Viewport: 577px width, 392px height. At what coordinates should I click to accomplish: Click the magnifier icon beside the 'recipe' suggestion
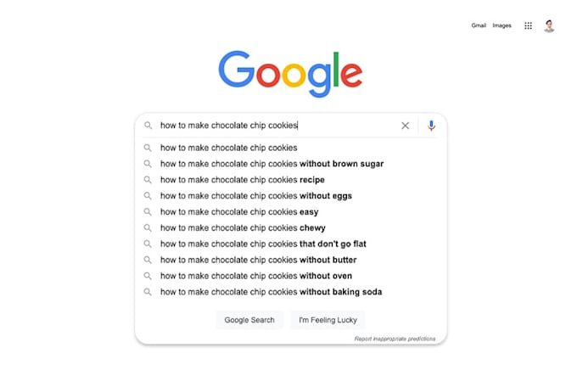click(148, 180)
